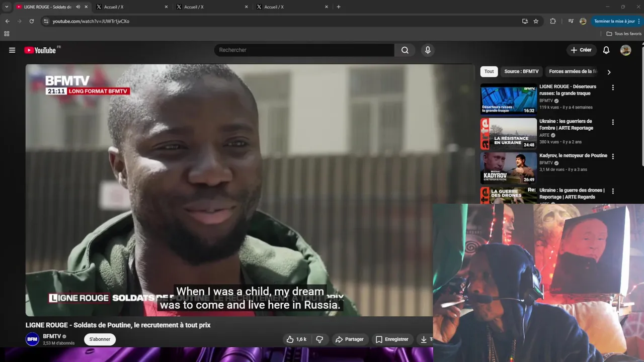Open options for guerre des drones video
Viewport: 644px width, 362px height.
pyautogui.click(x=613, y=191)
